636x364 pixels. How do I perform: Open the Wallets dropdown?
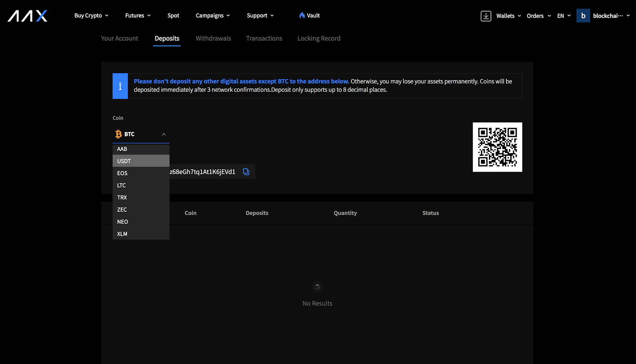508,16
